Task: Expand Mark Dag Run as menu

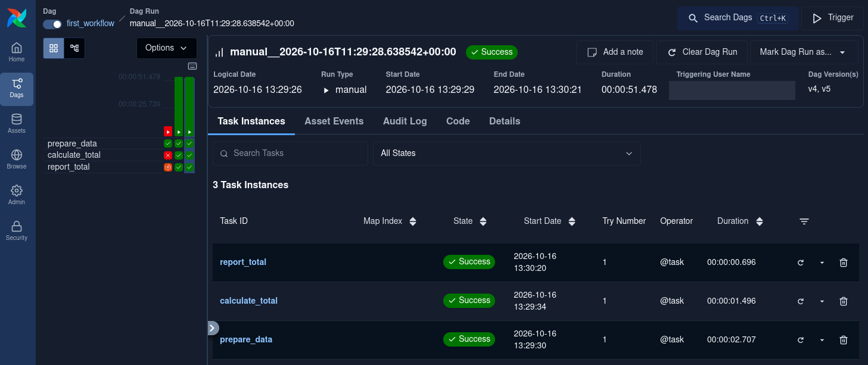Action: point(804,52)
